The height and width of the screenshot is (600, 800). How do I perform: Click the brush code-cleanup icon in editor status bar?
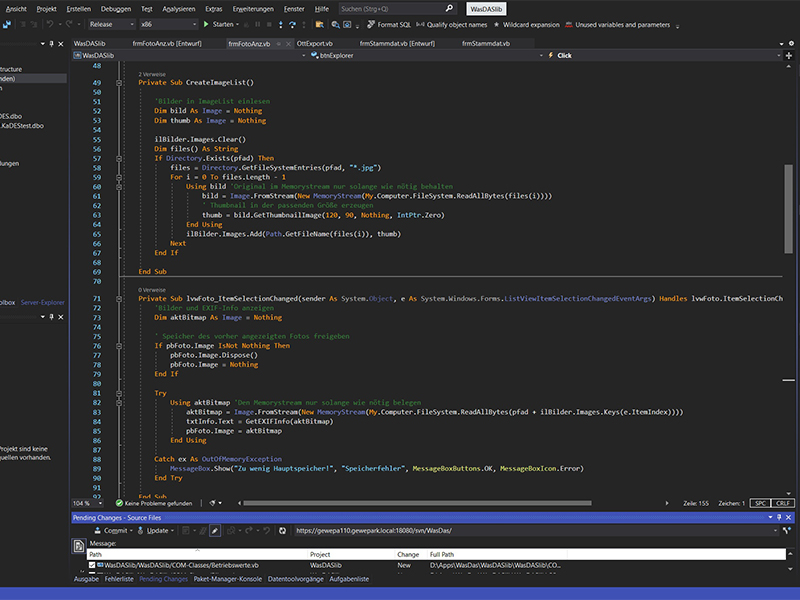[x=213, y=503]
